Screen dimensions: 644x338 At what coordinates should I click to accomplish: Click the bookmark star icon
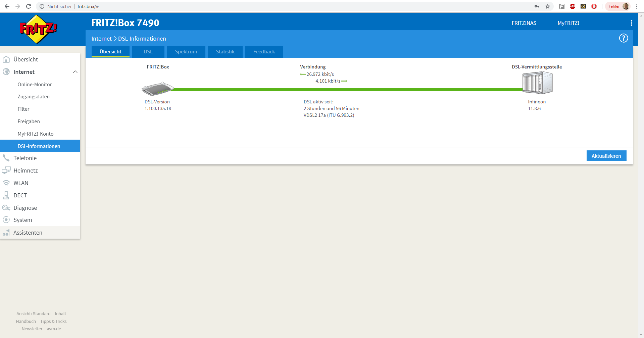(x=548, y=6)
